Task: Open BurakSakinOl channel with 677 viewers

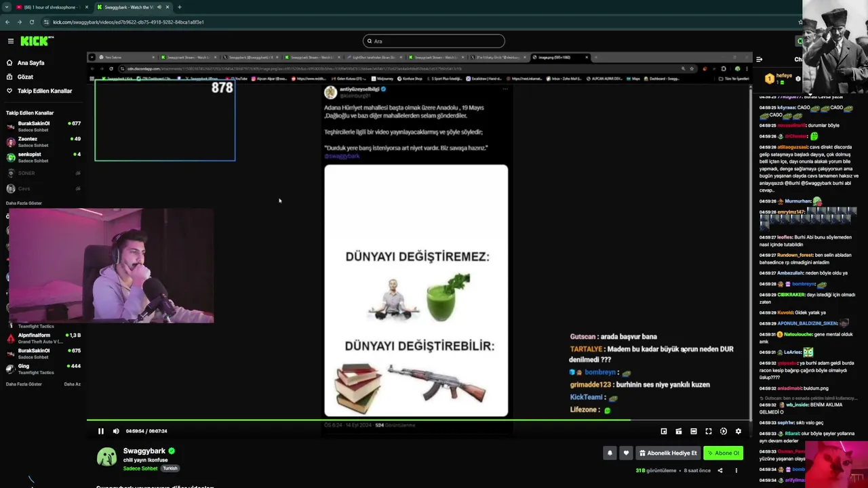Action: point(43,126)
